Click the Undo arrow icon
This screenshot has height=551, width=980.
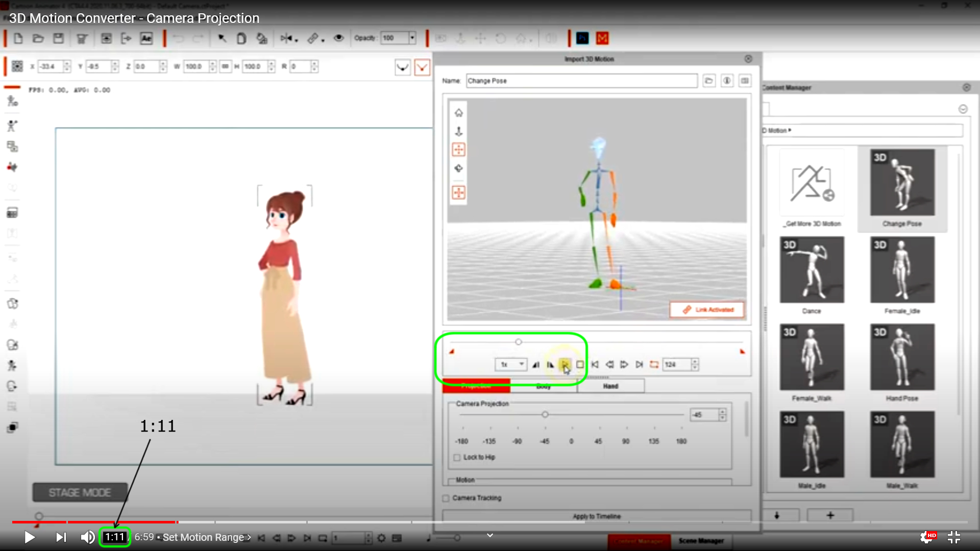tap(178, 38)
